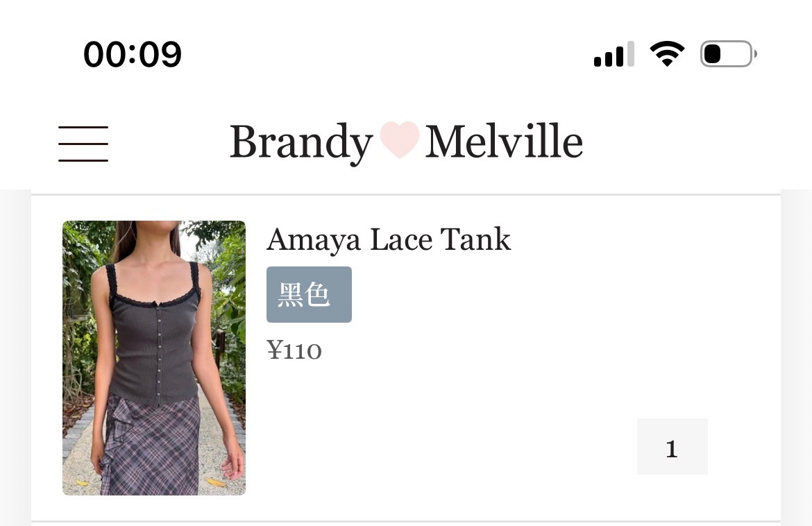The width and height of the screenshot is (812, 526).
Task: Click the word Brandy in the header
Action: (x=301, y=142)
